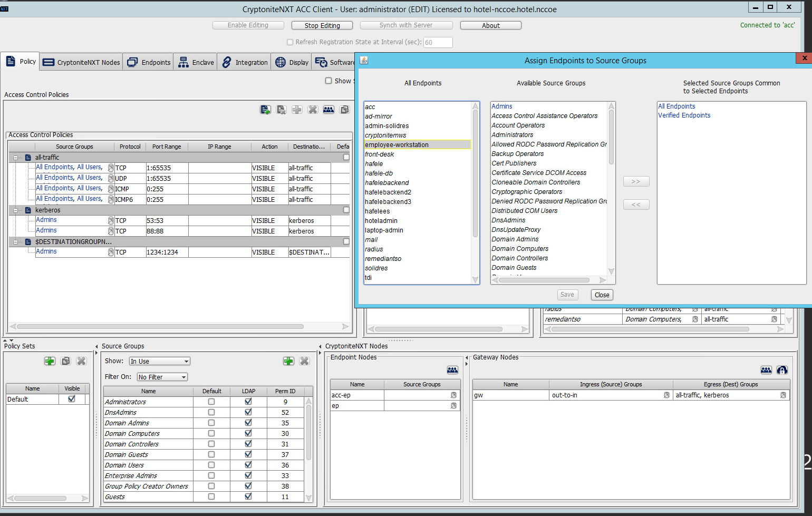The image size is (812, 516).
Task: Open the Show 'In Use' dropdown
Action: 160,361
